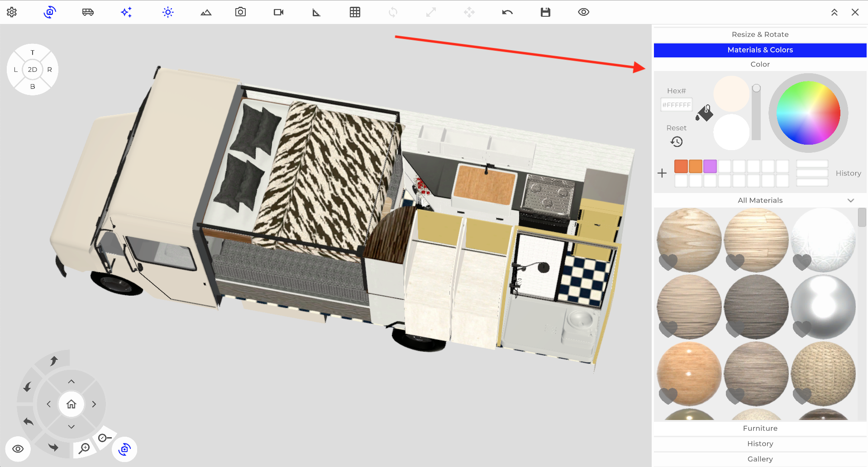
Task: Toggle the sun lighting icon
Action: point(168,12)
